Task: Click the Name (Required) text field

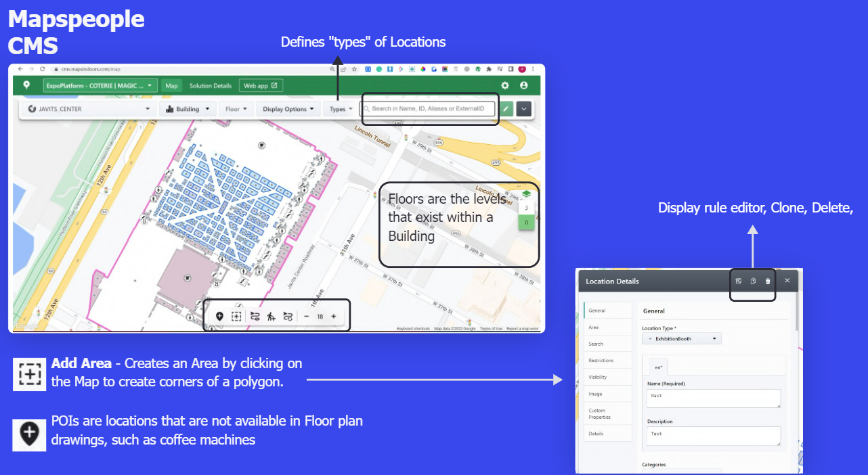Action: [x=714, y=398]
